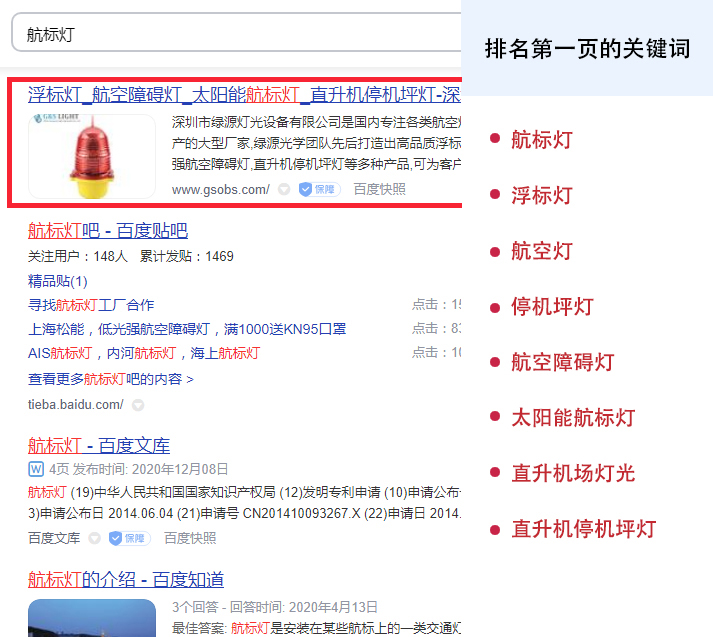Expand the arrow next to tieba.baidu.com/

138,405
